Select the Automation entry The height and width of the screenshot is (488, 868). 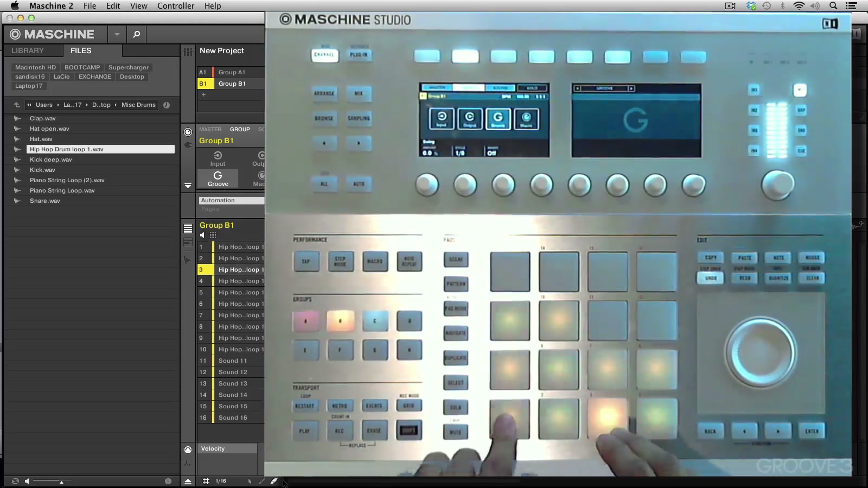(x=231, y=200)
